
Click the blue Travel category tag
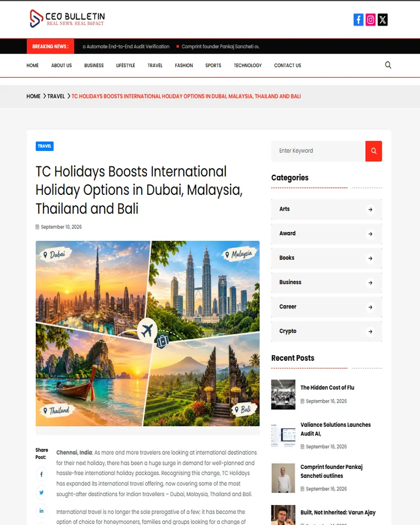pyautogui.click(x=45, y=146)
